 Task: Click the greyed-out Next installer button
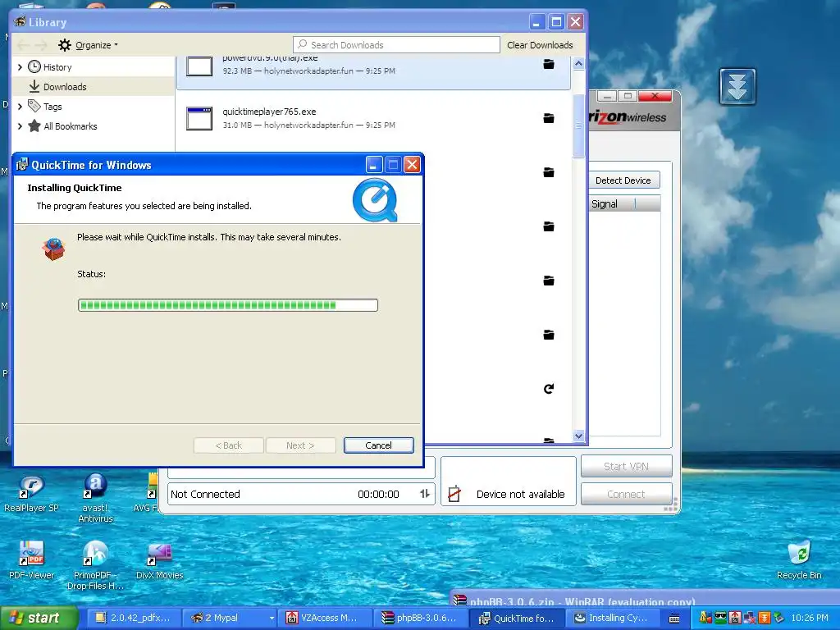(300, 445)
